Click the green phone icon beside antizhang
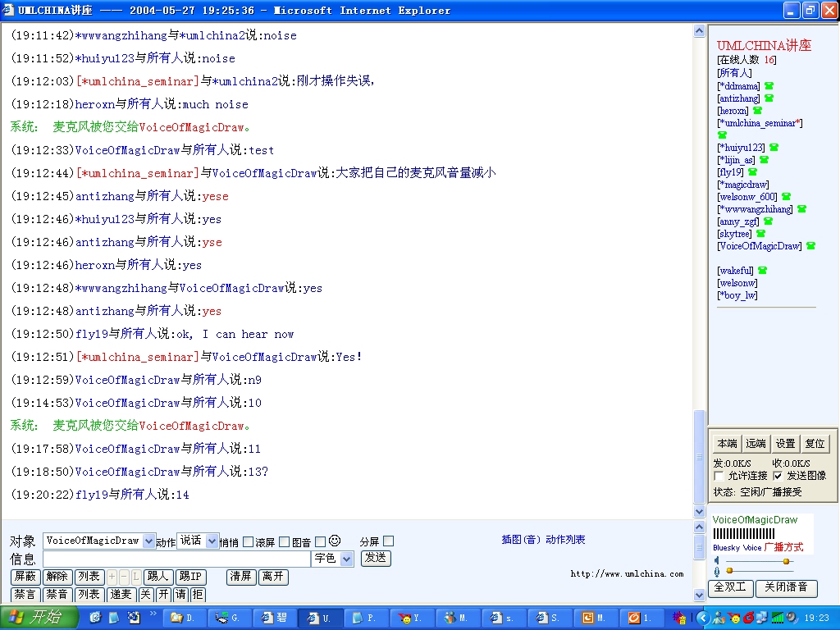 [x=769, y=98]
